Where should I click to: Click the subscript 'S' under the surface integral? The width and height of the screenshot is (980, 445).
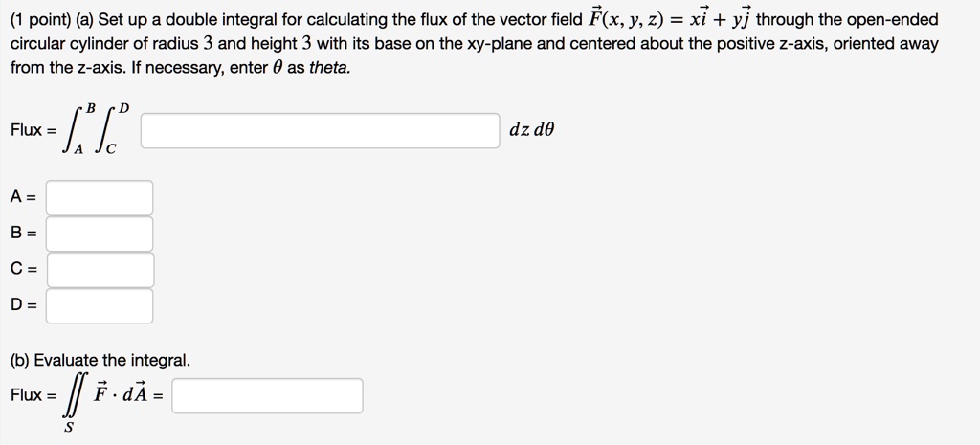(68, 428)
